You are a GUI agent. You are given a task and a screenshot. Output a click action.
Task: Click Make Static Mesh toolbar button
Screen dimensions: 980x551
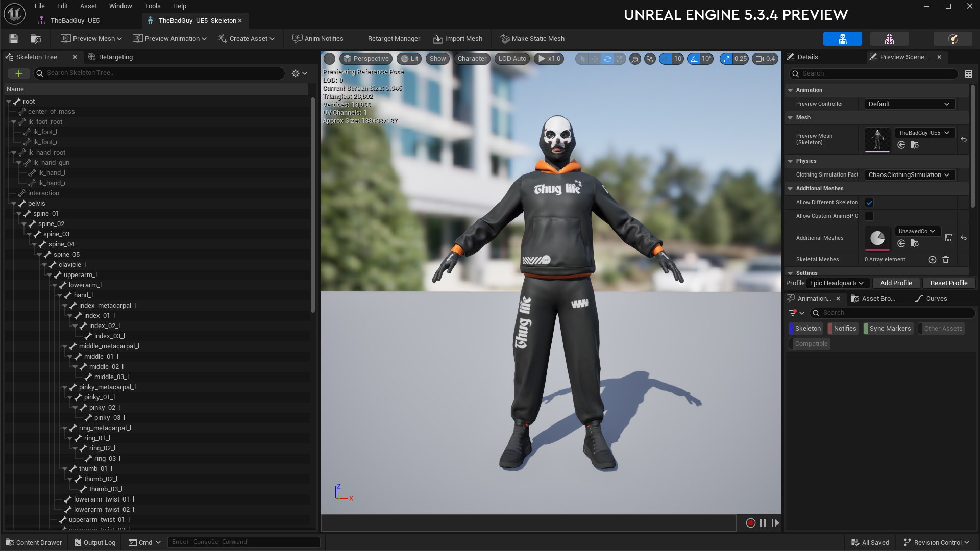pos(532,39)
